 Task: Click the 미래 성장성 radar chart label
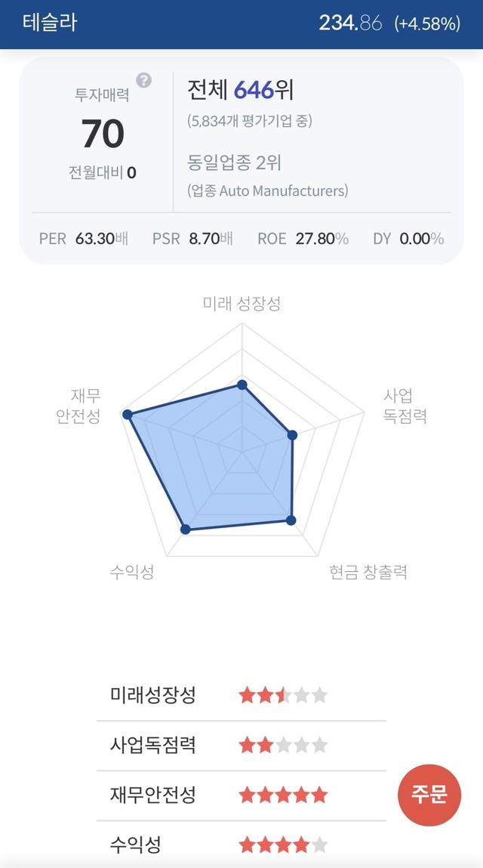[x=241, y=304]
